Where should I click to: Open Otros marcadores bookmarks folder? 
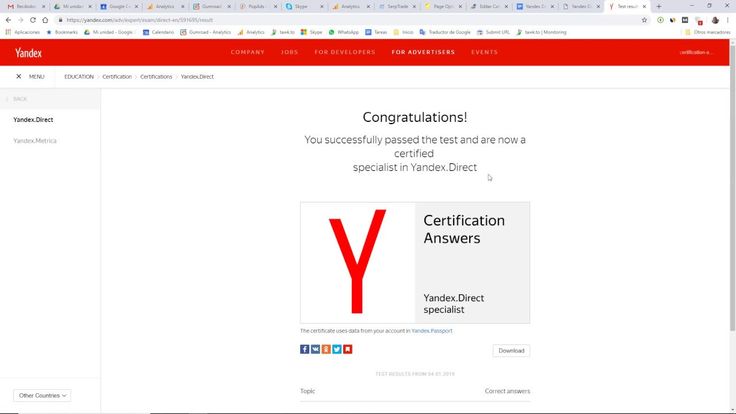click(x=707, y=32)
